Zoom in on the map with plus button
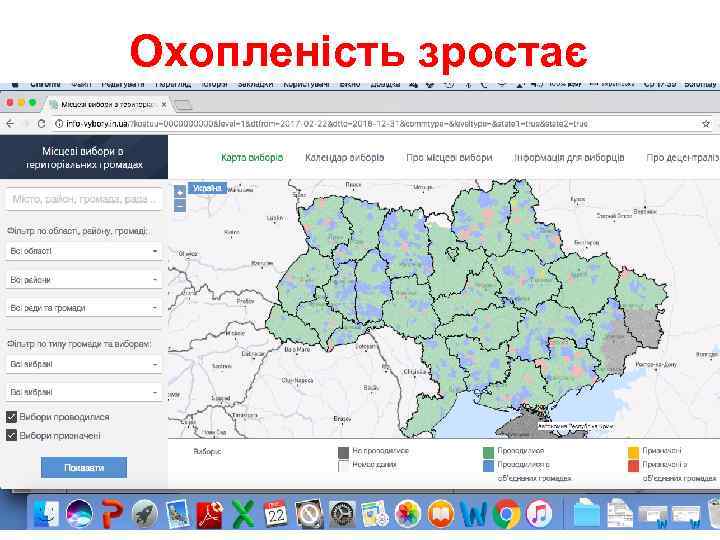 [x=180, y=192]
